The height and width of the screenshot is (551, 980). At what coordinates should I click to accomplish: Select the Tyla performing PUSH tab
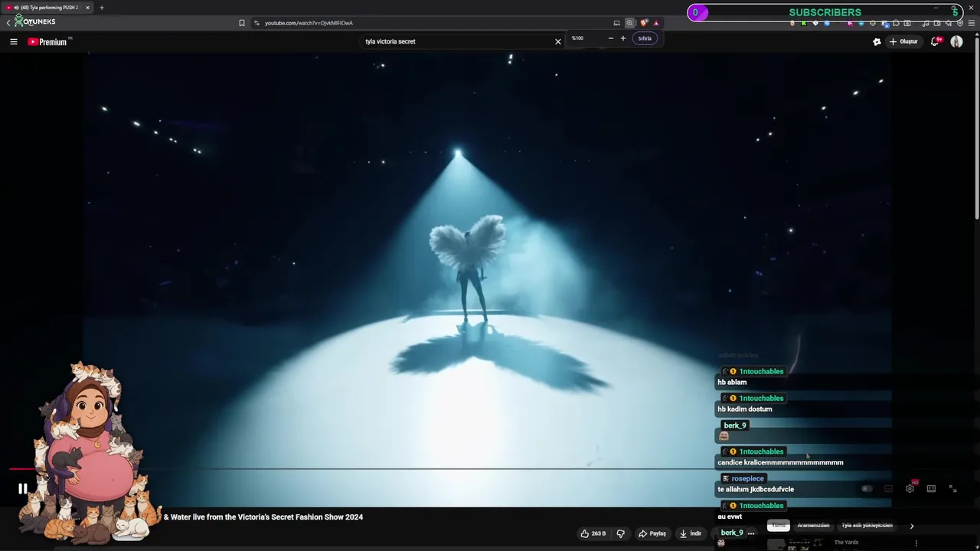(46, 8)
